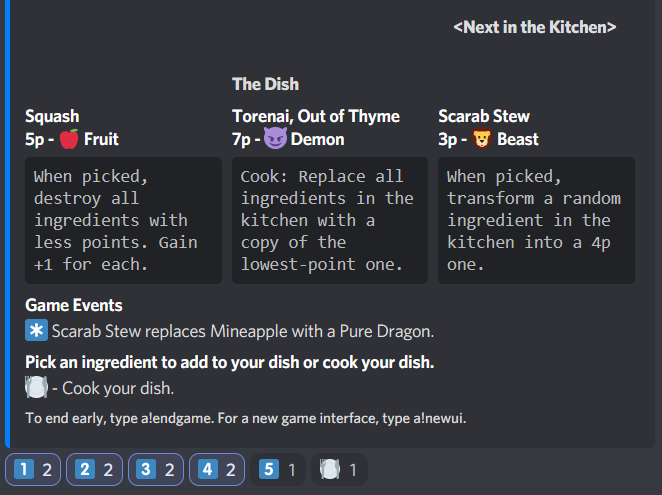Click the blue asterisk event emoji

[36, 331]
